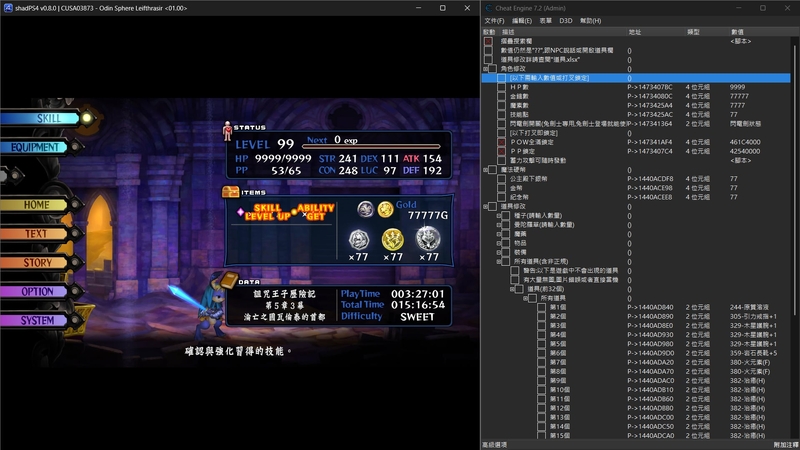Click 附加註釋 at Cheat Engine bottom right
This screenshot has height=450, width=800.
786,445
